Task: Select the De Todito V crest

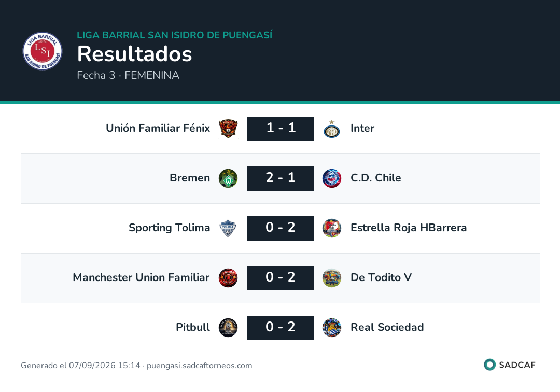Action: [x=331, y=278]
